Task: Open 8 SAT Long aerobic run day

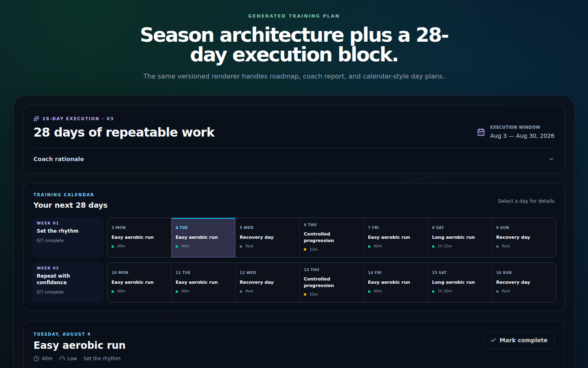Action: click(460, 238)
